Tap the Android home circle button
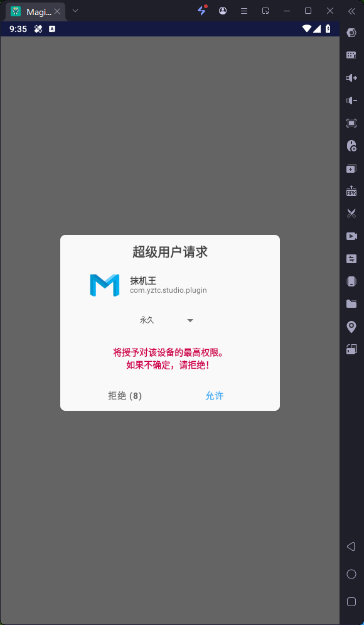 click(351, 574)
